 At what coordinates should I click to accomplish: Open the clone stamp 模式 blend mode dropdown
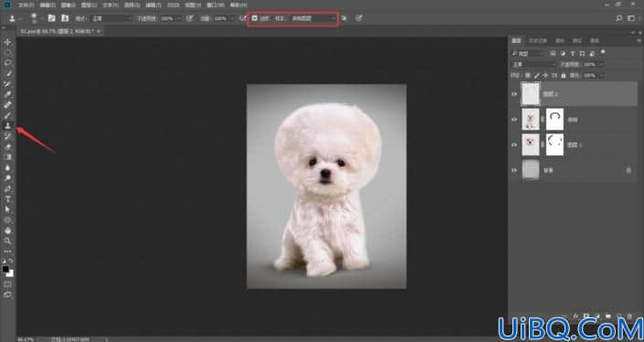(x=112, y=18)
